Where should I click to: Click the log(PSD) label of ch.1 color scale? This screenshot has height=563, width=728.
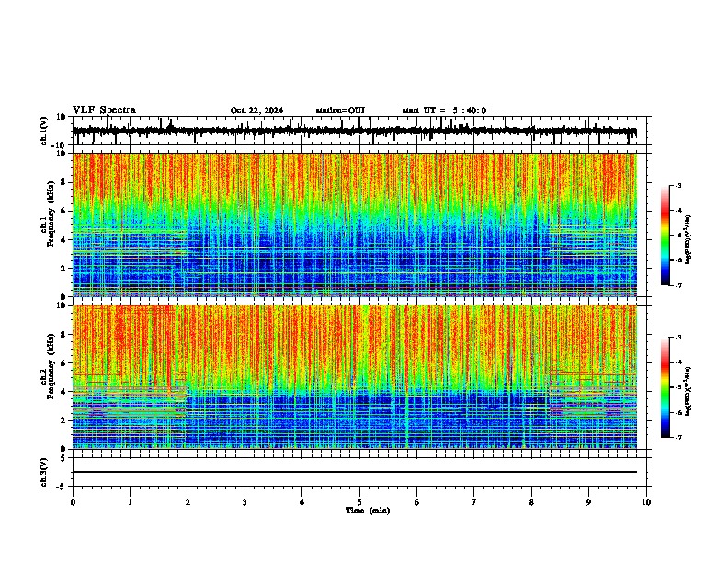click(688, 239)
